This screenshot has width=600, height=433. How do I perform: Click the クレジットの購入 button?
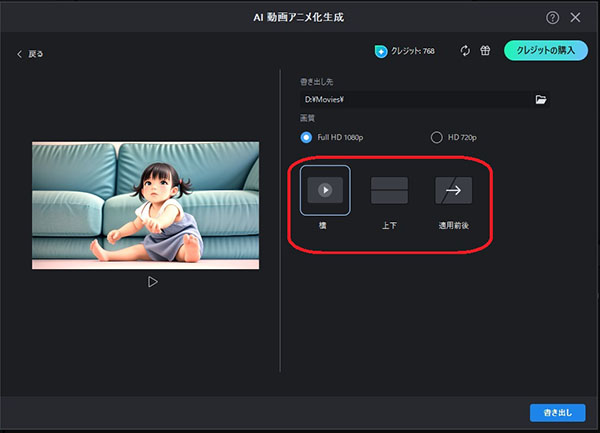click(x=546, y=50)
